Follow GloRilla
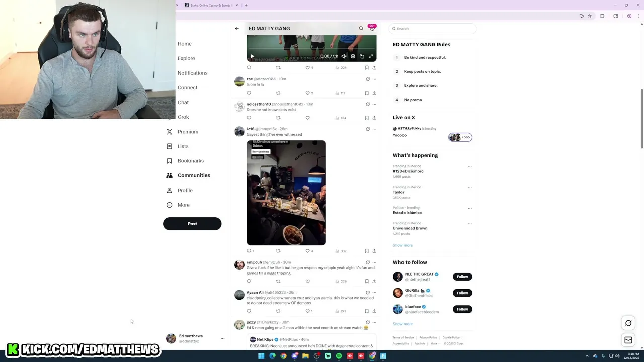The image size is (644, 362). click(x=462, y=293)
